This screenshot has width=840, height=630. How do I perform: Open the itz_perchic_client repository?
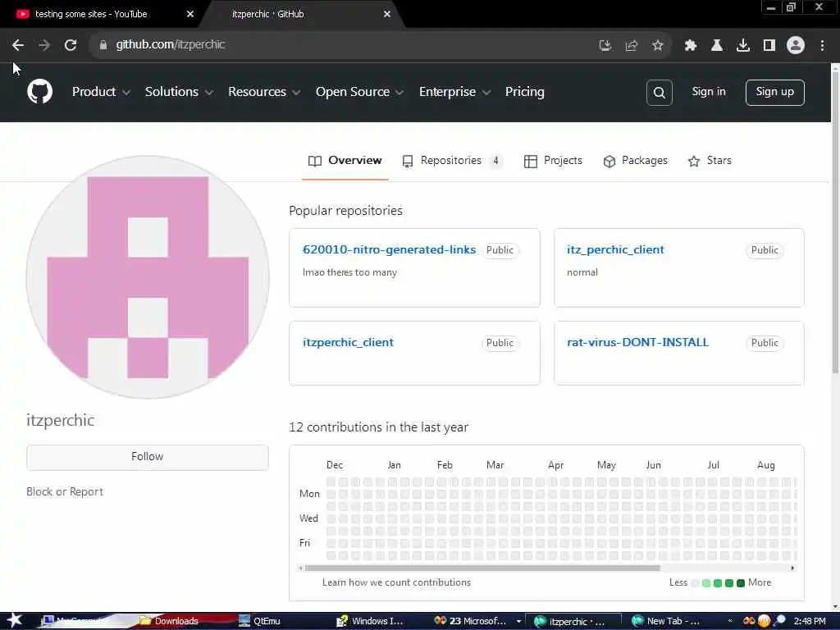pos(615,249)
